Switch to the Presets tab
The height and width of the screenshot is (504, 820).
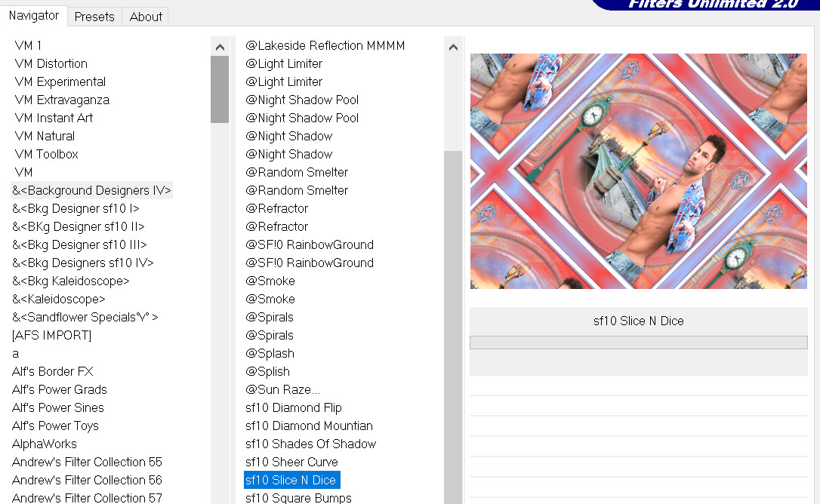94,17
